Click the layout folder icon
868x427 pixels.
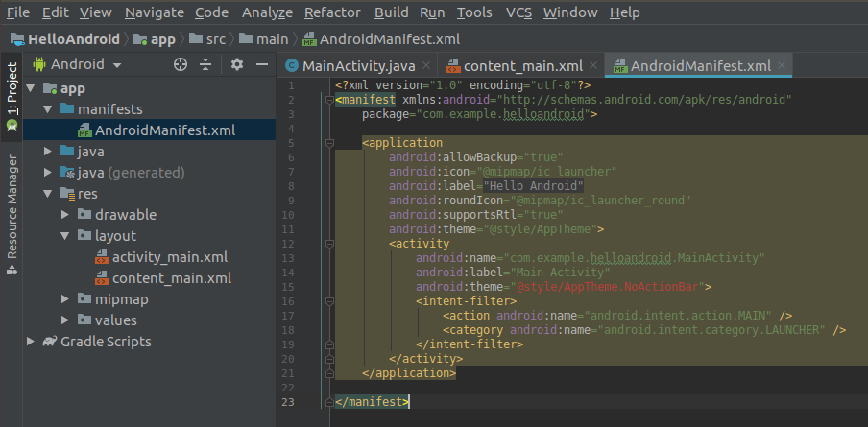tap(84, 236)
